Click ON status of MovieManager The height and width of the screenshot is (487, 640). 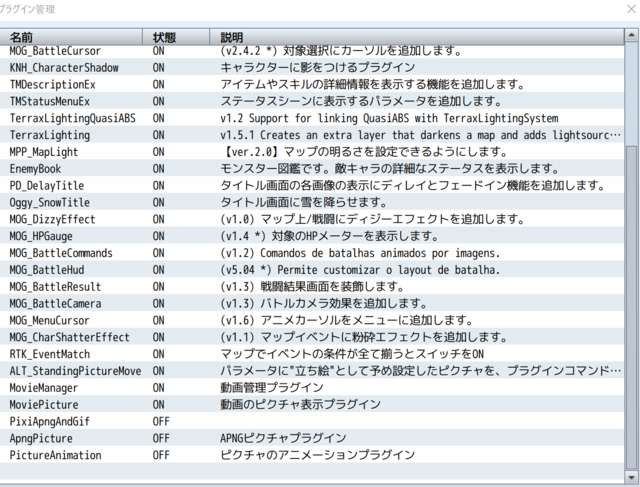pos(158,388)
